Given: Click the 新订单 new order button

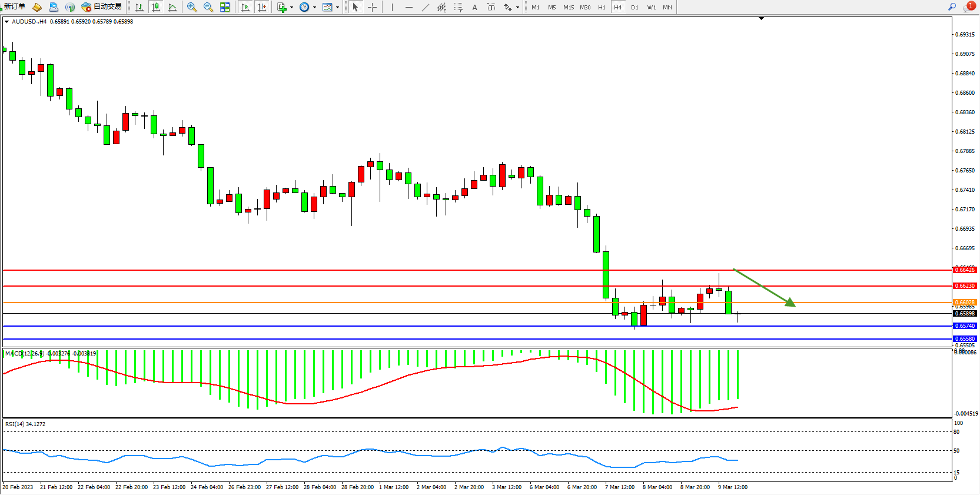Looking at the screenshot, I should (14, 7).
